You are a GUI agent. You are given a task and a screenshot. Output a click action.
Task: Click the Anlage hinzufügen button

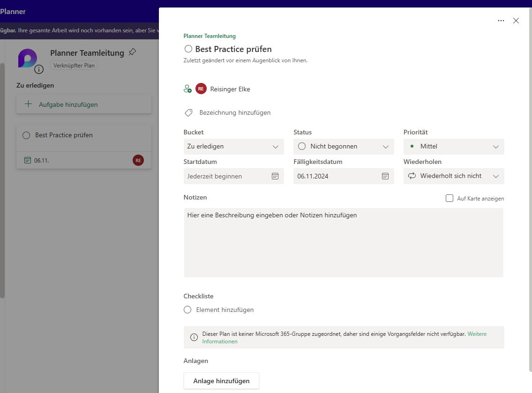pos(221,381)
